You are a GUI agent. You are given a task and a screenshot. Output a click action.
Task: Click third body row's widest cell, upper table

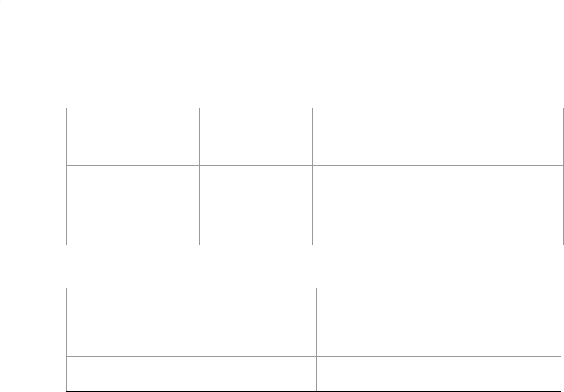437,212
